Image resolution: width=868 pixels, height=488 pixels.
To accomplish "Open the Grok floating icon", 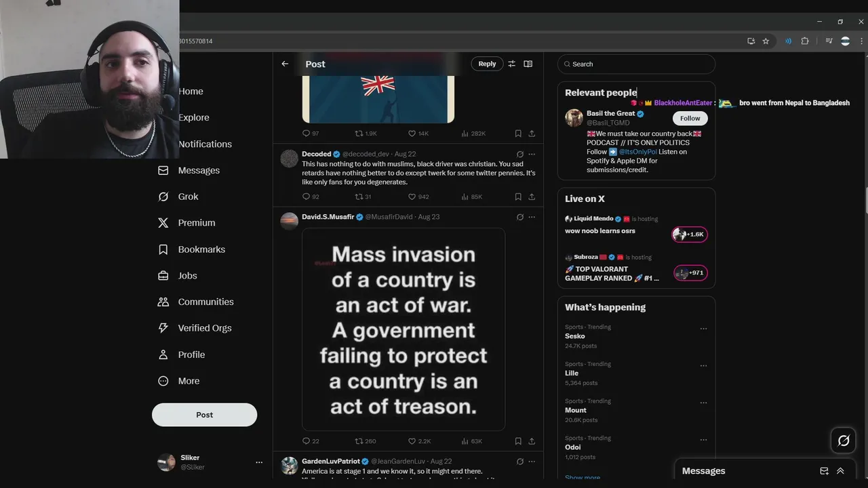I will pos(844,441).
